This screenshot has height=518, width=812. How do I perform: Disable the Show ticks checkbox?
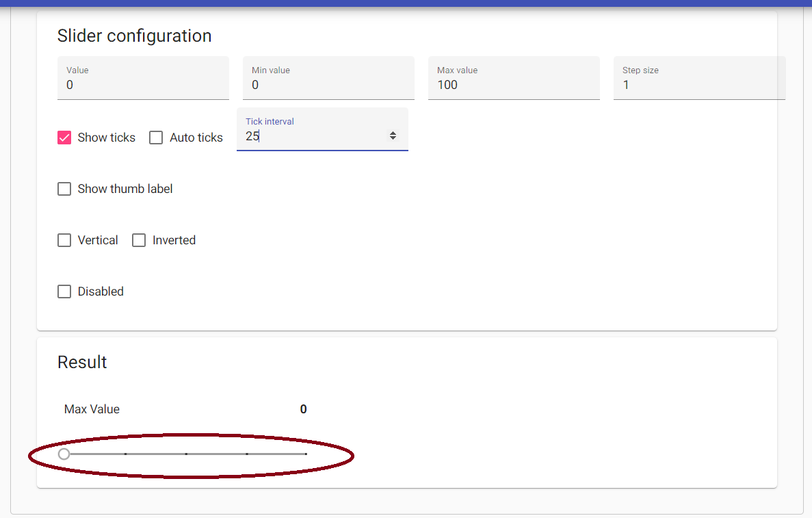[x=64, y=138]
